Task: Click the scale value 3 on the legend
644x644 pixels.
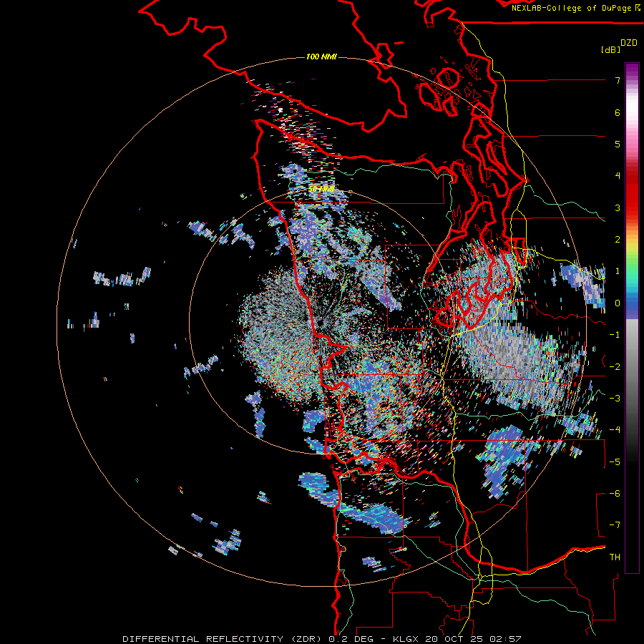Action: [618, 208]
